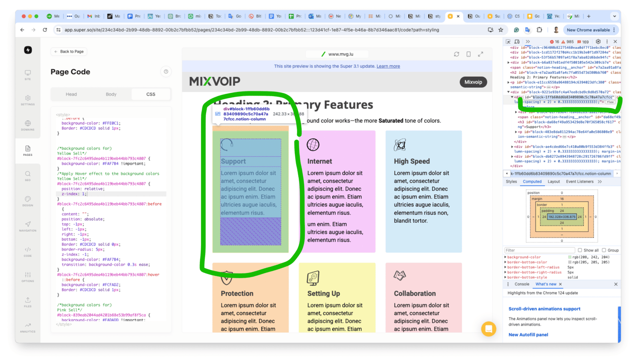The image size is (637, 364).
Task: Open the DevTools more options menu
Action: [x=607, y=42]
